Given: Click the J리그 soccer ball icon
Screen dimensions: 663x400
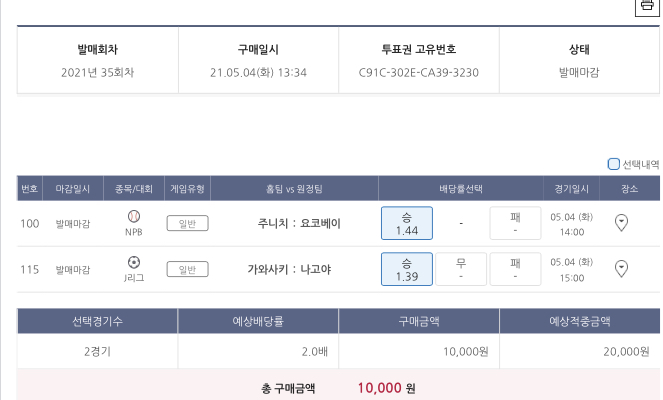Looking at the screenshot, I should tap(134, 262).
